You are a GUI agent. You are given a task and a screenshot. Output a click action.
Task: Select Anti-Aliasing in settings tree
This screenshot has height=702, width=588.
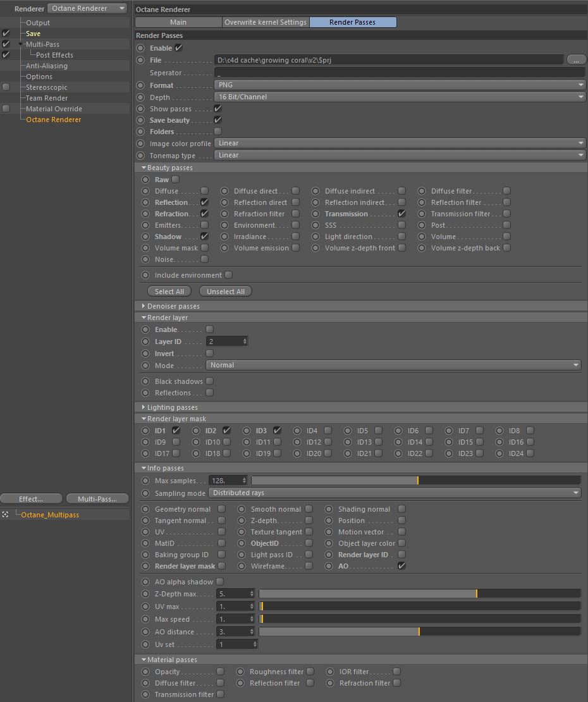coord(47,66)
